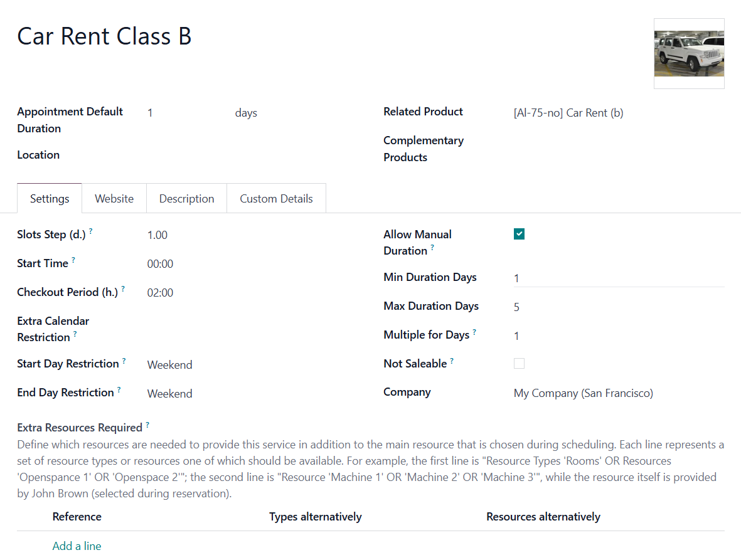Click the Checkout Period help question mark
The width and height of the screenshot is (741, 560).
tap(123, 288)
